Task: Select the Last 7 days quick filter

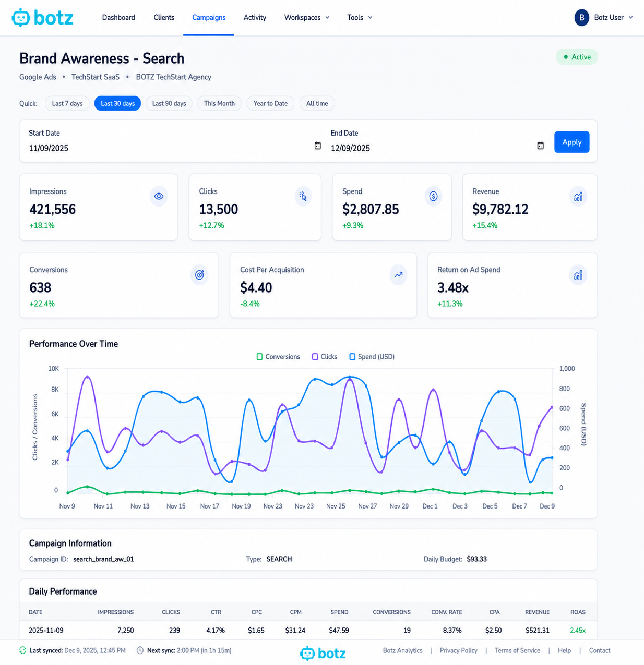Action: 67,103
